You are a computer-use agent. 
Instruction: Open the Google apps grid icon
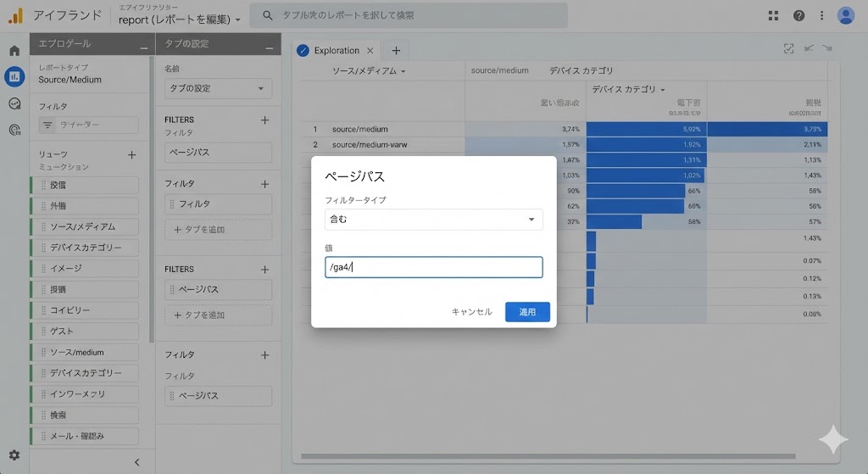click(x=773, y=15)
